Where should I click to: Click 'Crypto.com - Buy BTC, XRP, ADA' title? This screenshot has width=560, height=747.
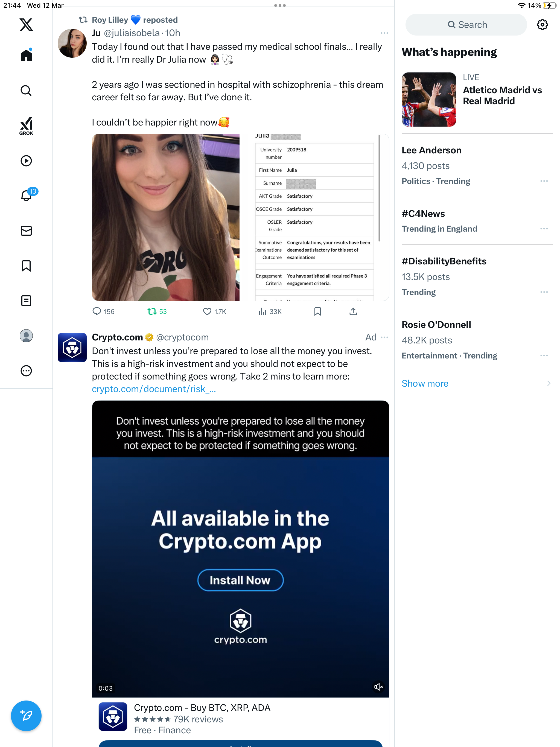[x=202, y=708]
